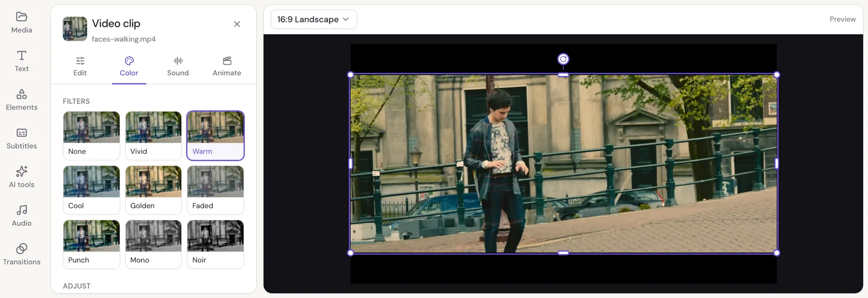Click the Video clip panel title

(116, 23)
